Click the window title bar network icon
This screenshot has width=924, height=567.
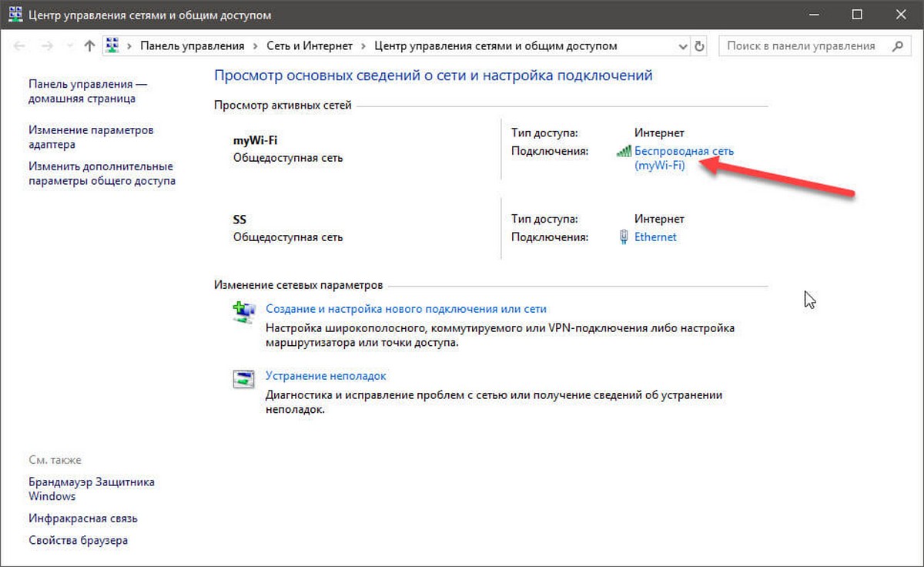(15, 15)
